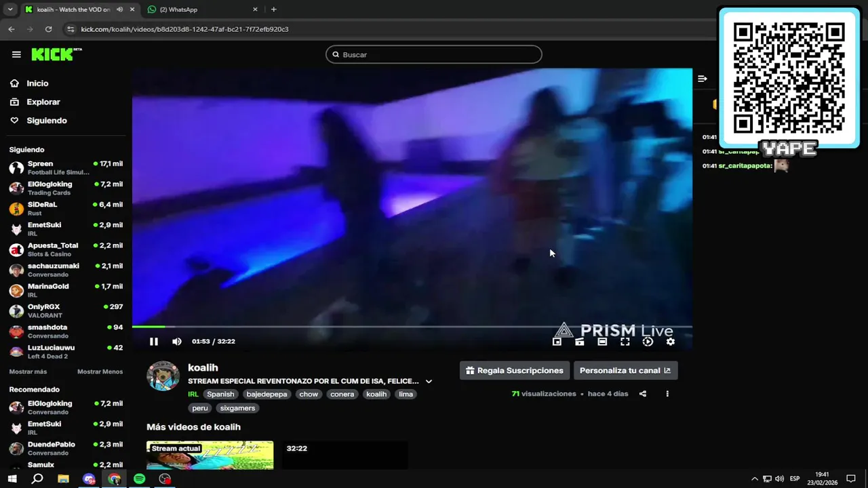
Task: Select the sixgamers tag
Action: (237, 408)
